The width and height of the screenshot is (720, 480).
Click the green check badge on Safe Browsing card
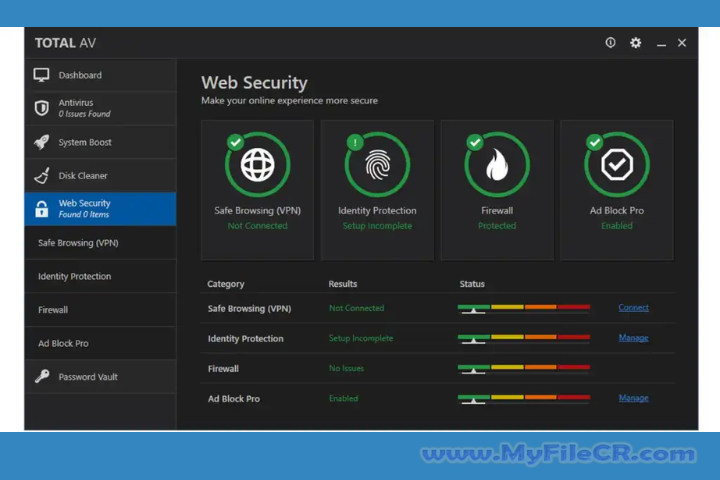point(236,142)
